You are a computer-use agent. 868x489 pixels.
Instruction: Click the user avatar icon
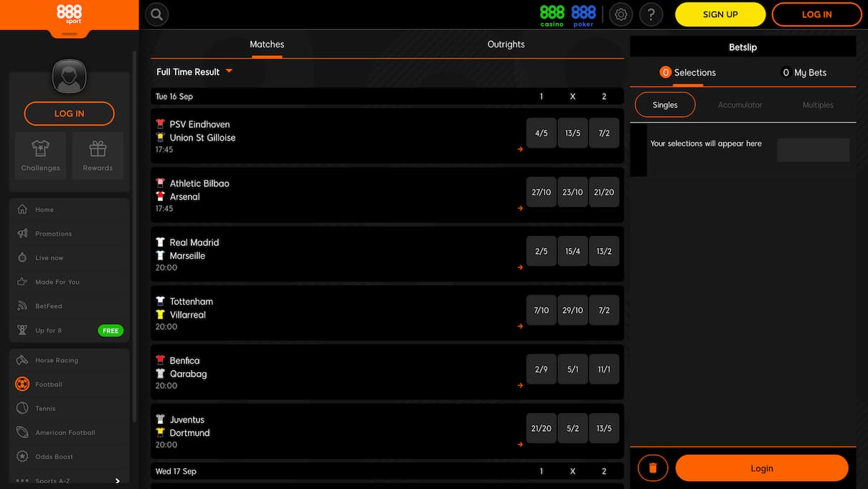(x=70, y=77)
